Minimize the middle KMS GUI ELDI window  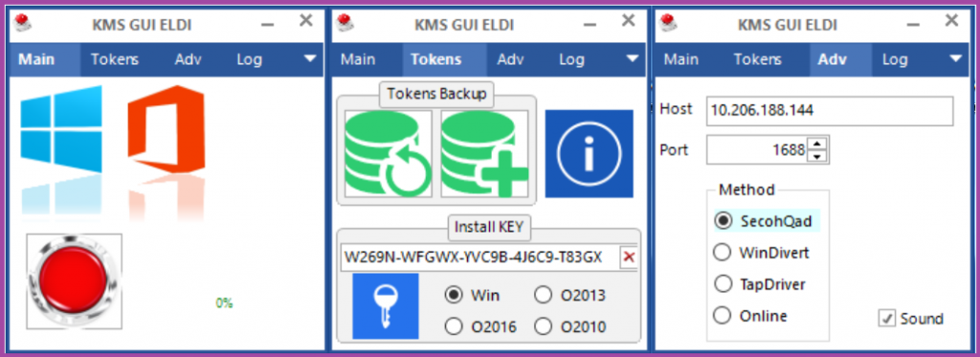(x=590, y=24)
